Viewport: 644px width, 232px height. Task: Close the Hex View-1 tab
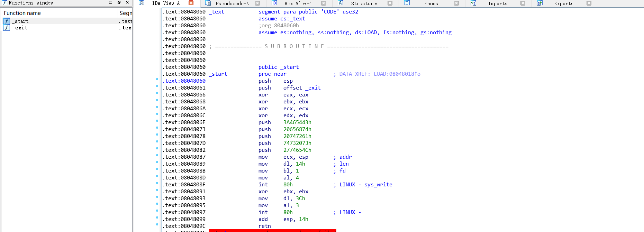[324, 3]
